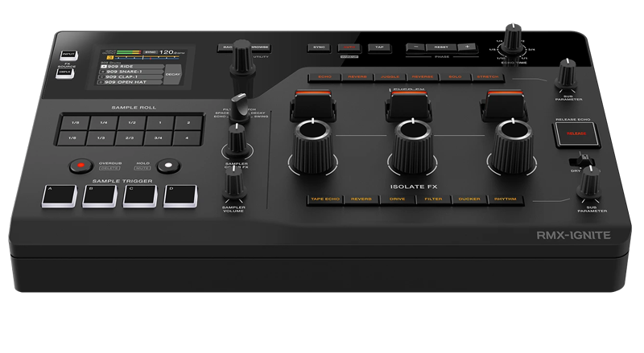The height and width of the screenshot is (353, 644).
Task: Click the PHASE minus button
Action: (415, 47)
